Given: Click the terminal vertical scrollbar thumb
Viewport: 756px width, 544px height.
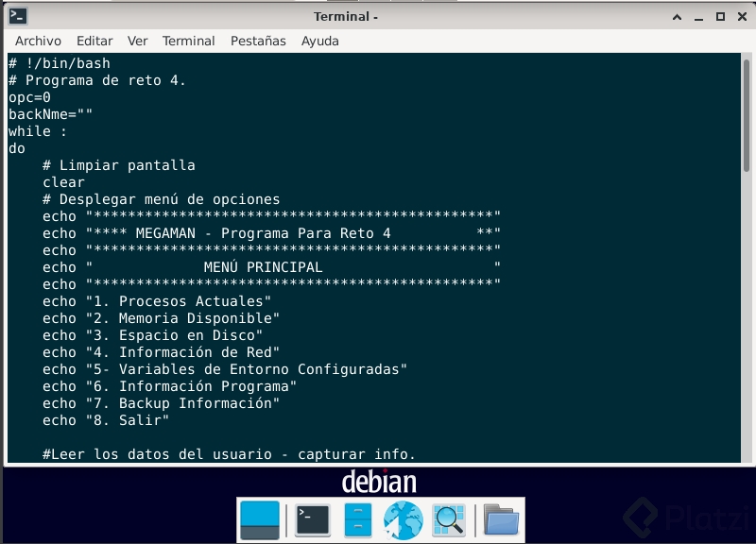Looking at the screenshot, I should click(747, 115).
